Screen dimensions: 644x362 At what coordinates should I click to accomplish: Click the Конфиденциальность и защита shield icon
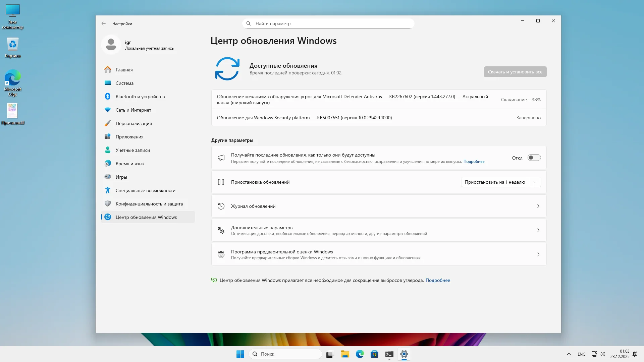coord(108,204)
